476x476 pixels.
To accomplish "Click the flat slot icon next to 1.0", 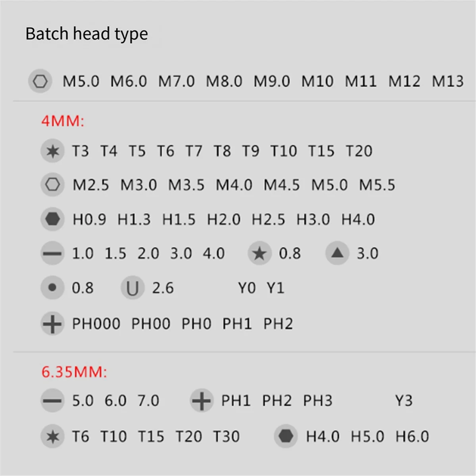I will pyautogui.click(x=52, y=253).
